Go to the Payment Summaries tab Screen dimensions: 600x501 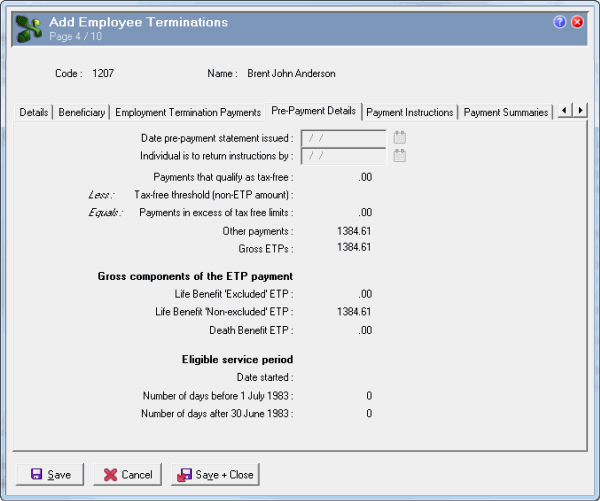506,113
